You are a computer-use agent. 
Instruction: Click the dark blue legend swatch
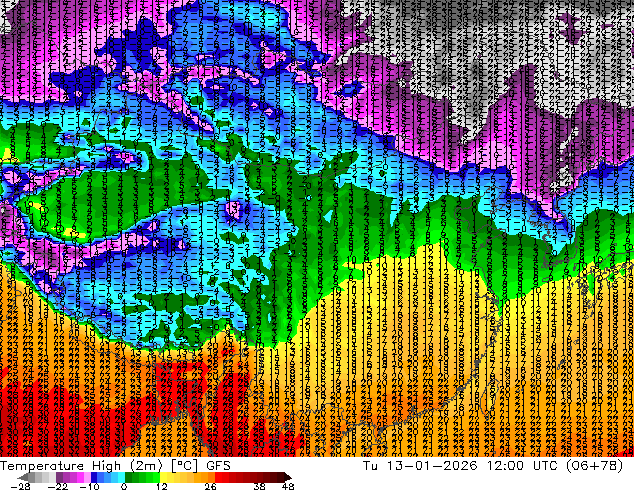[94, 477]
